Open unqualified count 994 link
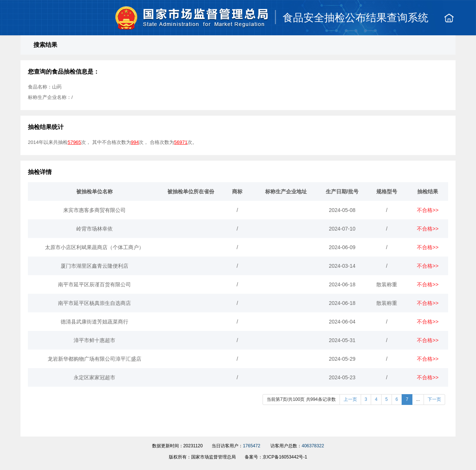The width and height of the screenshot is (476, 470). tap(135, 142)
